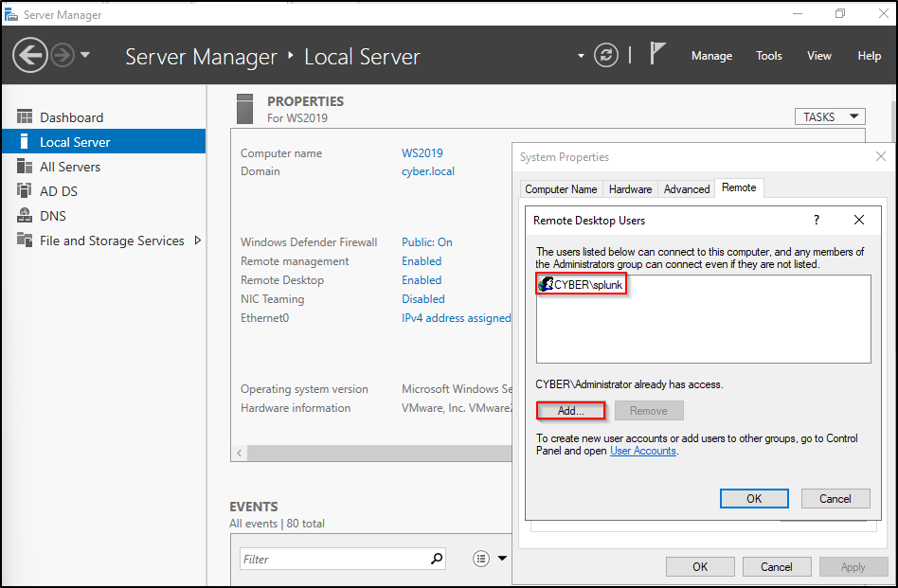
Task: Click the IPv4 address assigned link
Action: [x=456, y=318]
